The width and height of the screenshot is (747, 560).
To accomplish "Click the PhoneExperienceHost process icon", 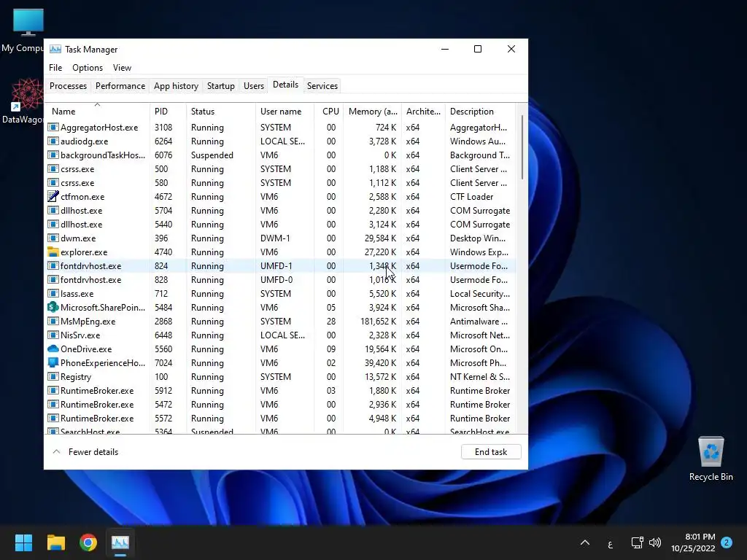I will tap(53, 362).
